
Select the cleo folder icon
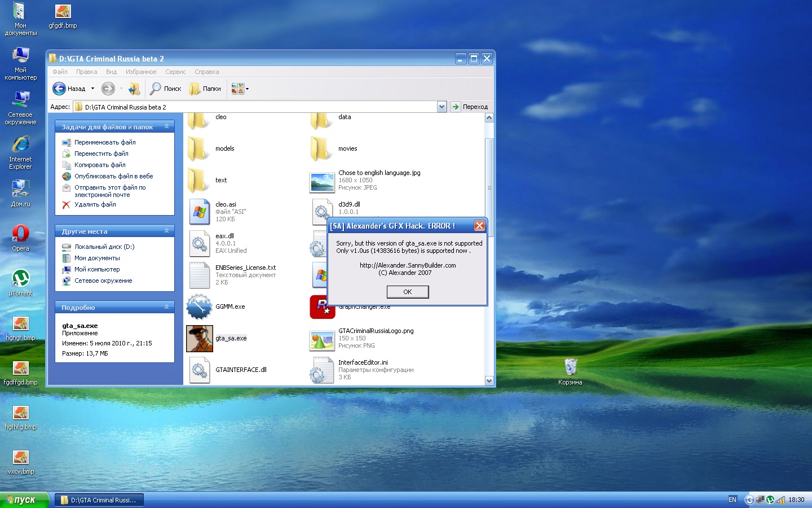(198, 120)
